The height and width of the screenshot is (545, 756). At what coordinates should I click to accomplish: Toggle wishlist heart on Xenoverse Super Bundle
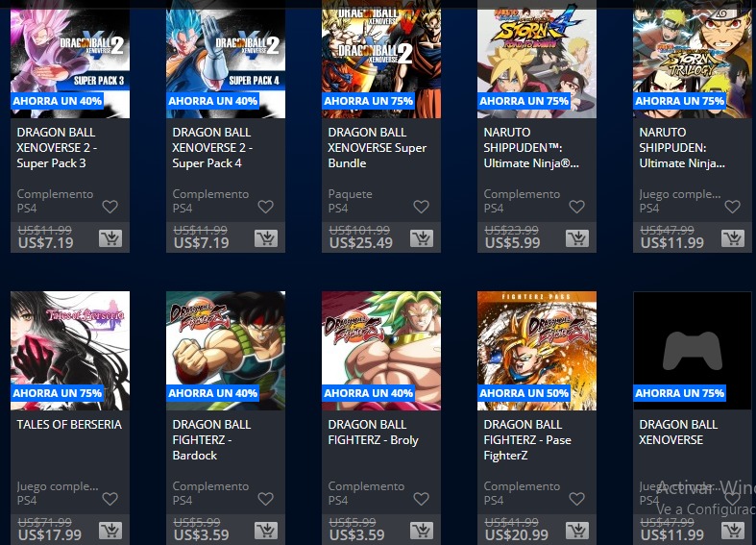422,207
